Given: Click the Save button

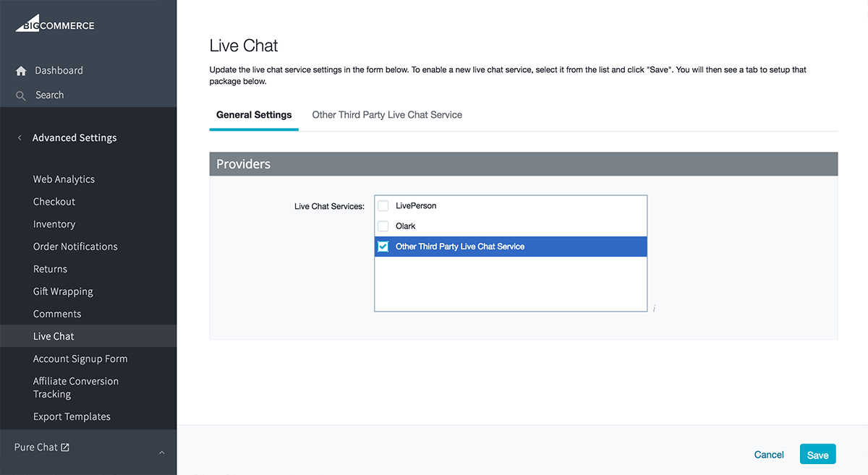Looking at the screenshot, I should 818,454.
